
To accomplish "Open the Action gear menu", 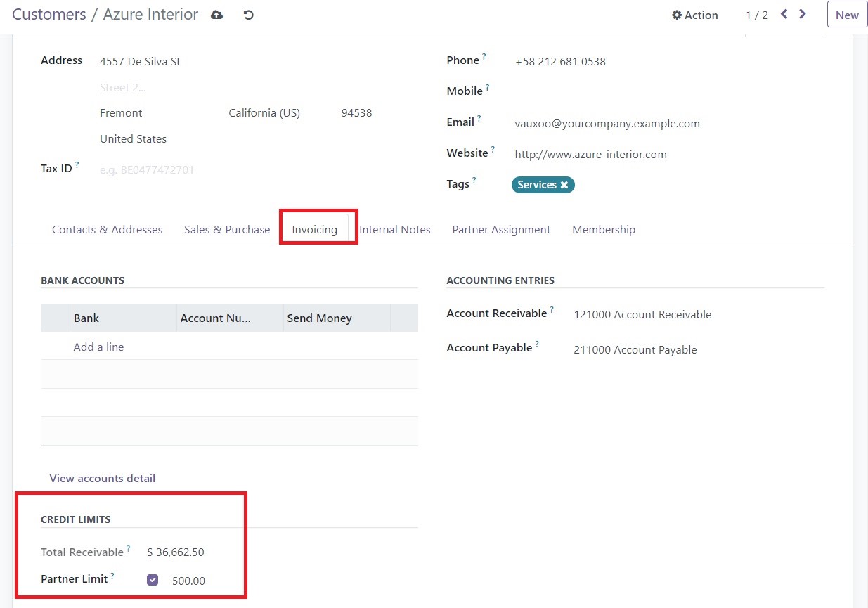I will (x=695, y=15).
